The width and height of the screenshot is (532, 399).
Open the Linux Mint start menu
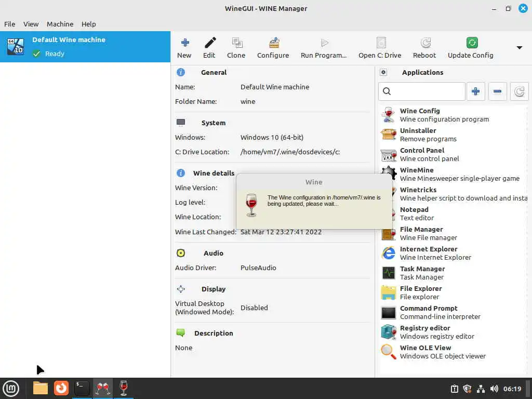coord(11,389)
